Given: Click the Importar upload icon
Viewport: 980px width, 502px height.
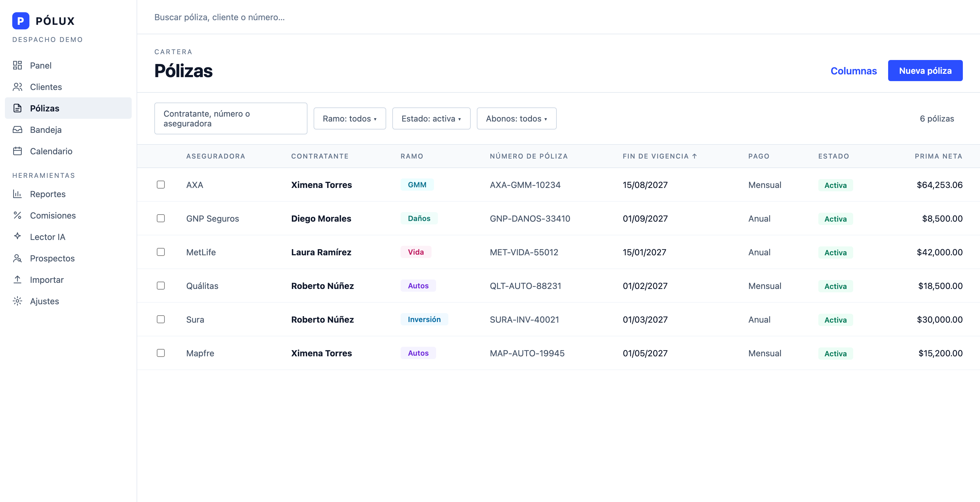Looking at the screenshot, I should point(17,279).
